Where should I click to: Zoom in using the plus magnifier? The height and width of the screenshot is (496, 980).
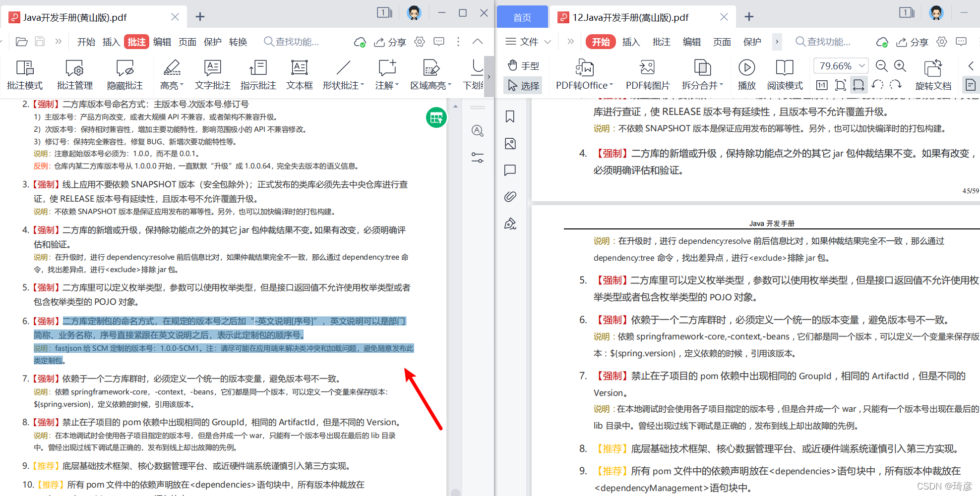(x=900, y=66)
